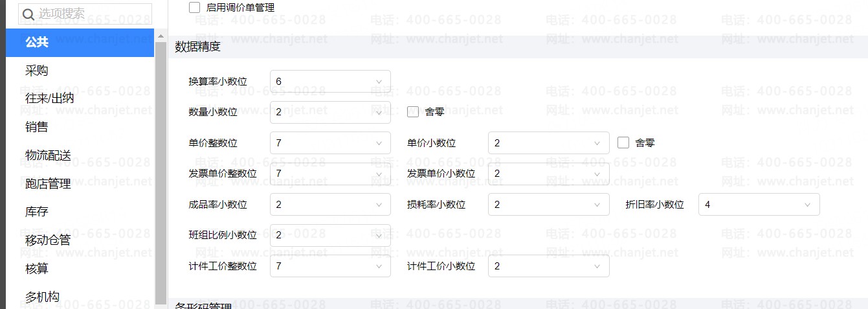The image size is (868, 309).
Task: Open the 发票单价小数位 dropdown
Action: [549, 174]
